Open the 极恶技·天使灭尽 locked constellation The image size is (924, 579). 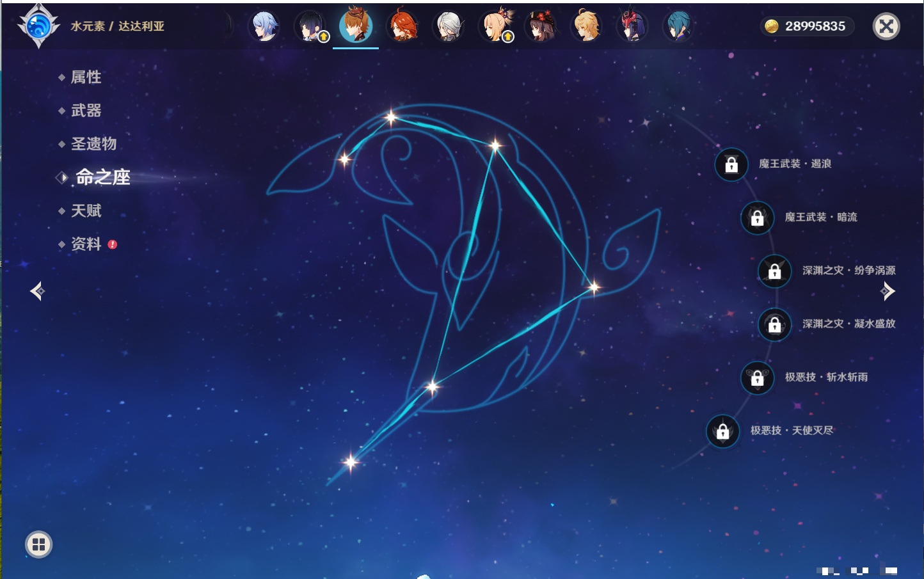click(722, 431)
